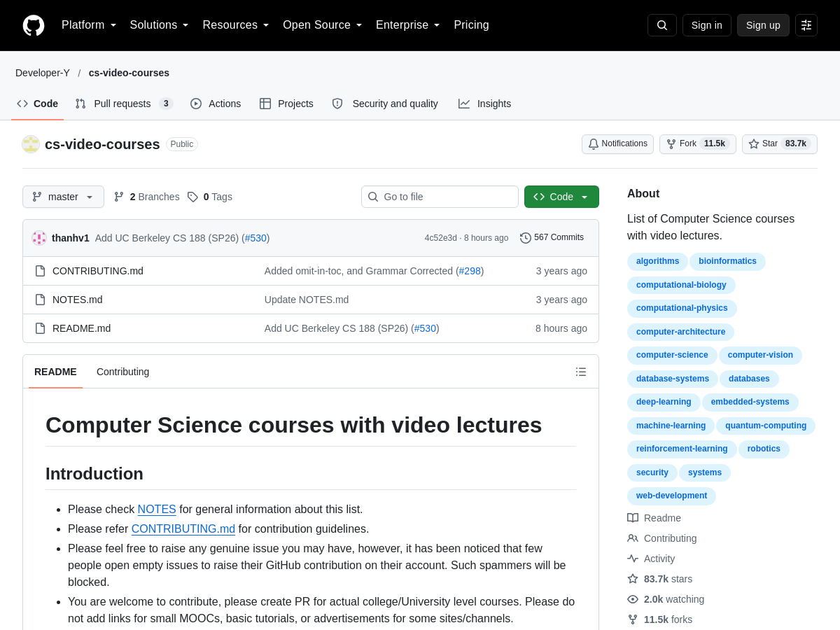The height and width of the screenshot is (630, 840).
Task: Open the master branch selector dropdown
Action: tap(63, 197)
